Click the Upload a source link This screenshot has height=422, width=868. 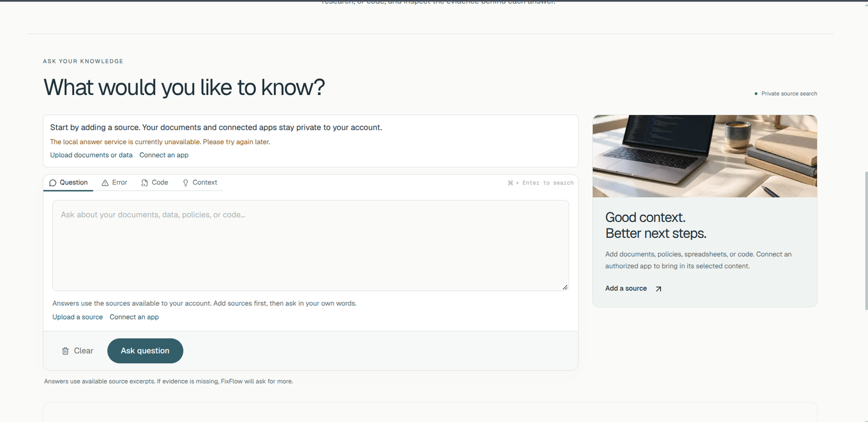(78, 317)
